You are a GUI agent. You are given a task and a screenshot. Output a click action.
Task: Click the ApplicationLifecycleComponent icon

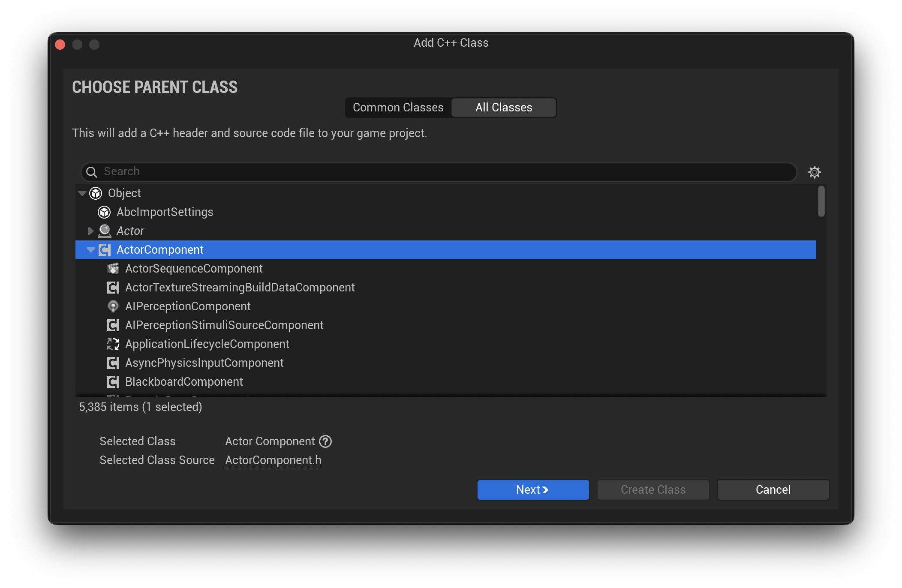pyautogui.click(x=113, y=344)
